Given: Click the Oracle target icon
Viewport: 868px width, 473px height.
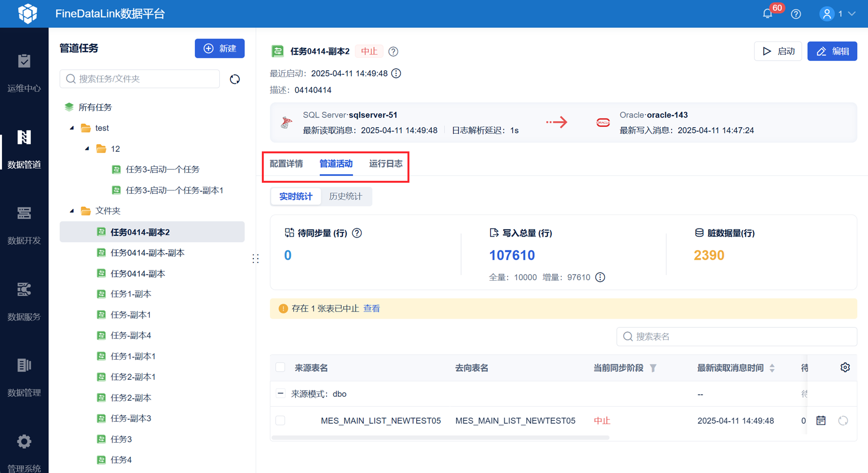Looking at the screenshot, I should [603, 122].
